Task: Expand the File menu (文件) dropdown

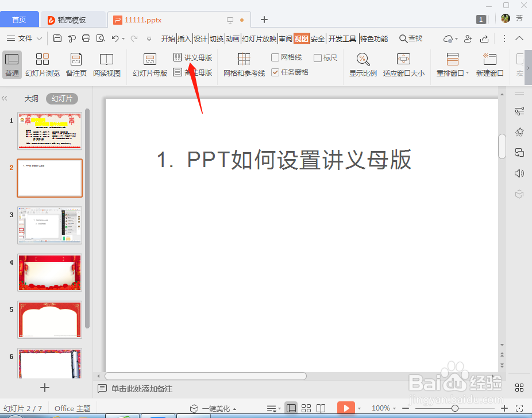Action: click(25, 38)
